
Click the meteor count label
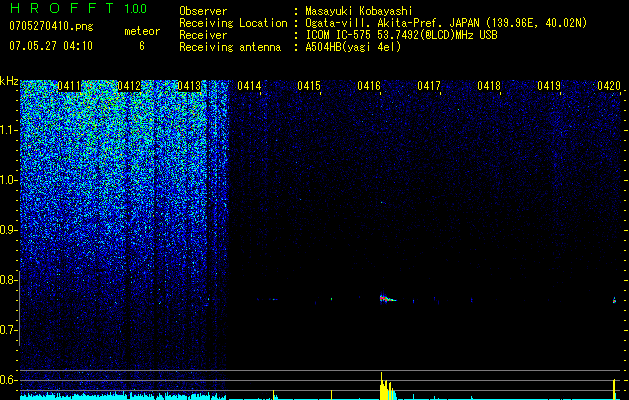pyautogui.click(x=142, y=31)
